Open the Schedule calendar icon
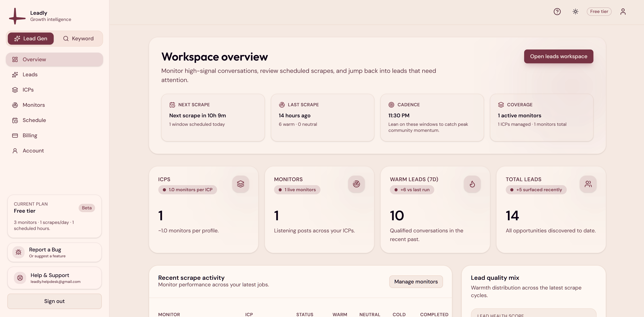 click(15, 120)
